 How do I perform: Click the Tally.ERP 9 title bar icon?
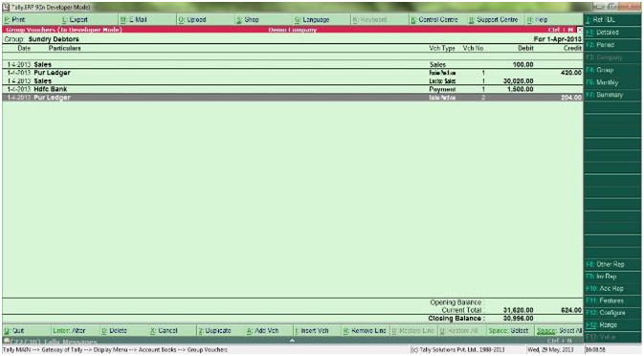click(x=6, y=7)
